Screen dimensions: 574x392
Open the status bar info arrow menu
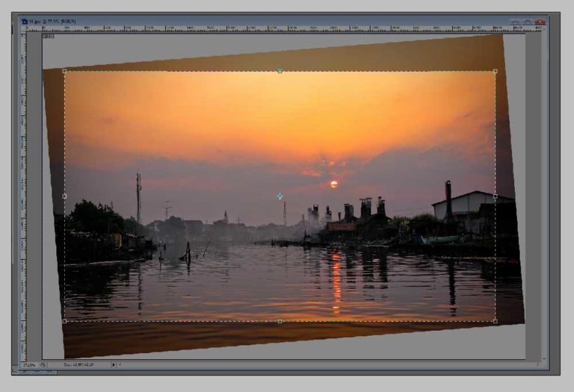point(114,365)
